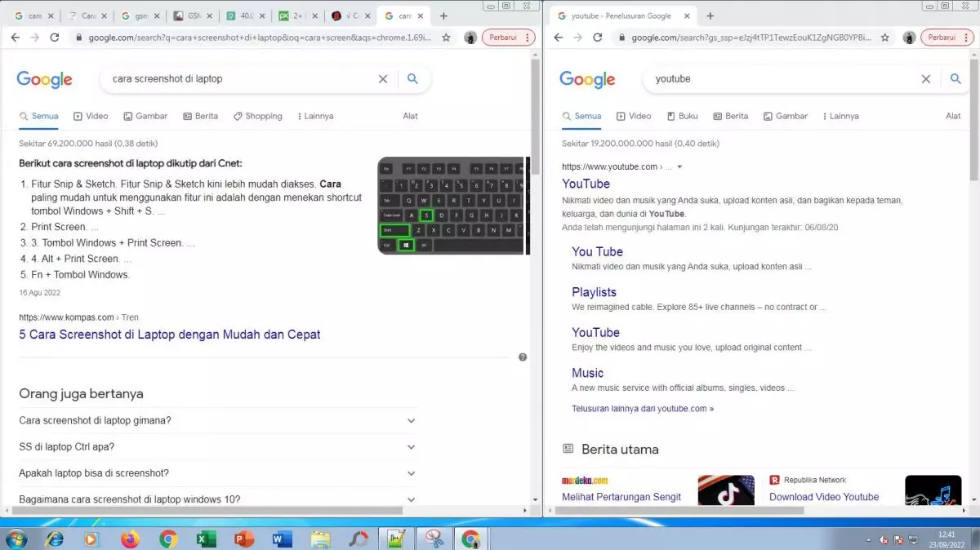Click 'Telusuran lainnya dari youtube.com' link

click(643, 409)
